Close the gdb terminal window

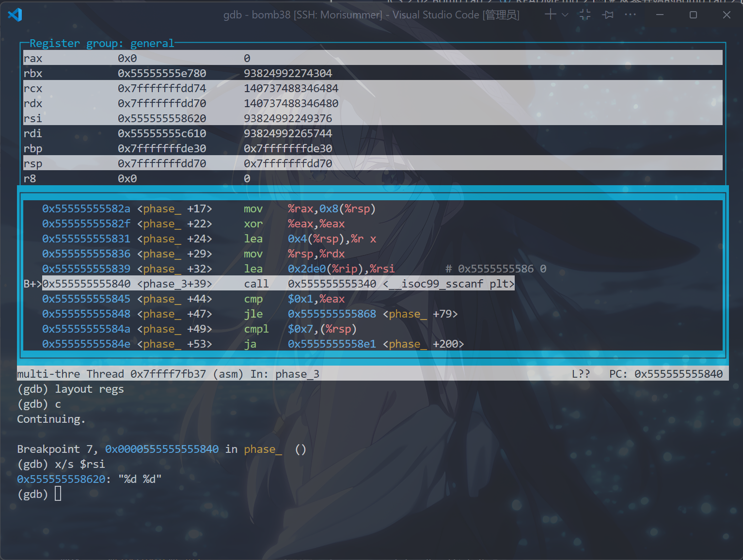(x=727, y=15)
